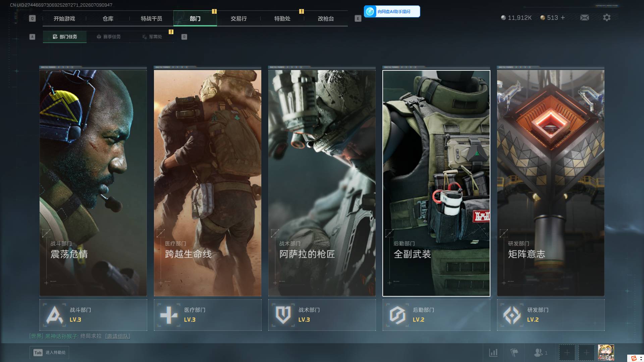This screenshot has height=362, width=644.
Task: Switch to the 交易行 tab
Action: [x=238, y=19]
